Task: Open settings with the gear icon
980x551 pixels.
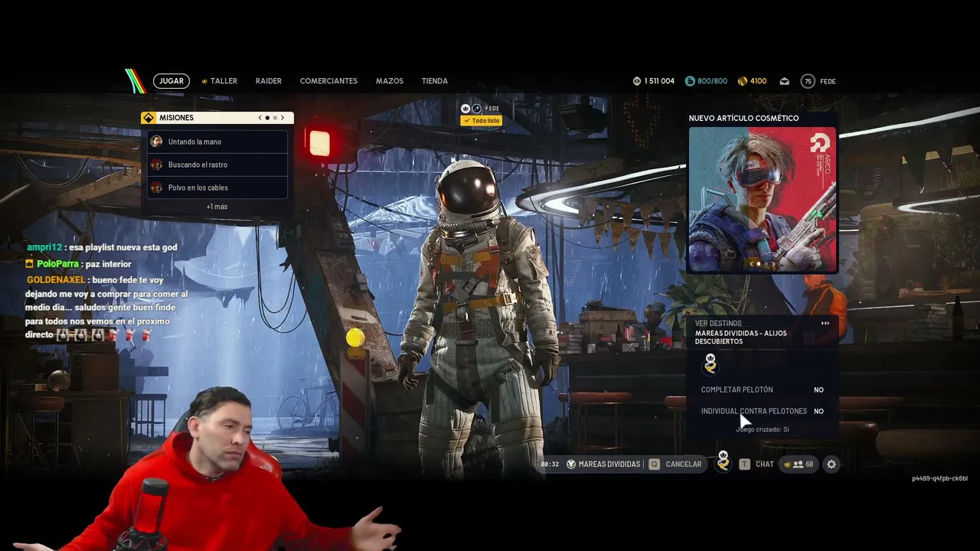Action: coord(831,464)
